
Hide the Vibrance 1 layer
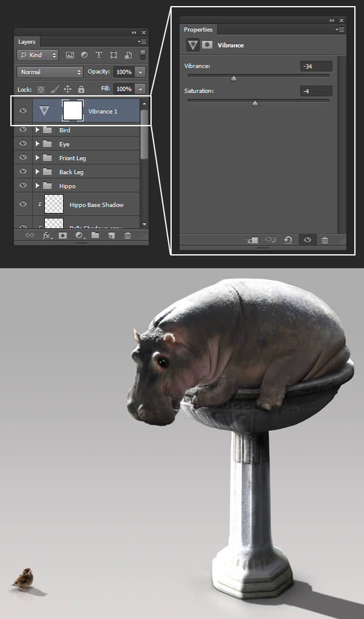[23, 110]
